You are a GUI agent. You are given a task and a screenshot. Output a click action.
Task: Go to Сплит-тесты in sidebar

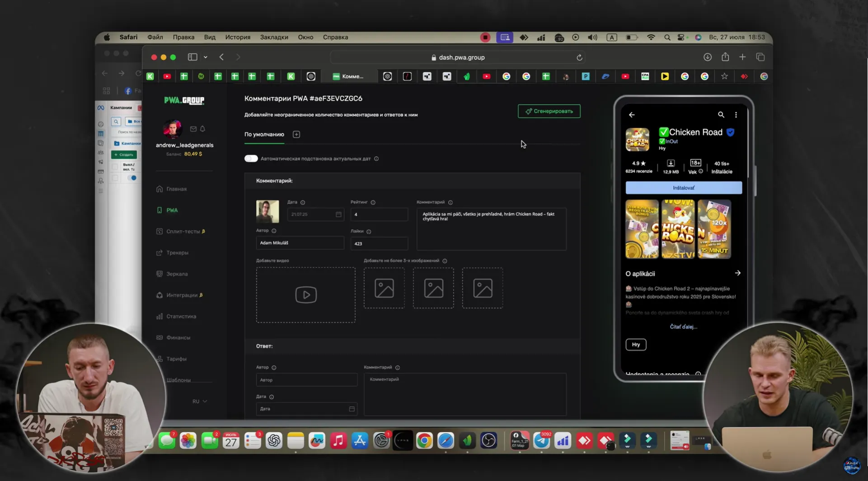point(181,231)
